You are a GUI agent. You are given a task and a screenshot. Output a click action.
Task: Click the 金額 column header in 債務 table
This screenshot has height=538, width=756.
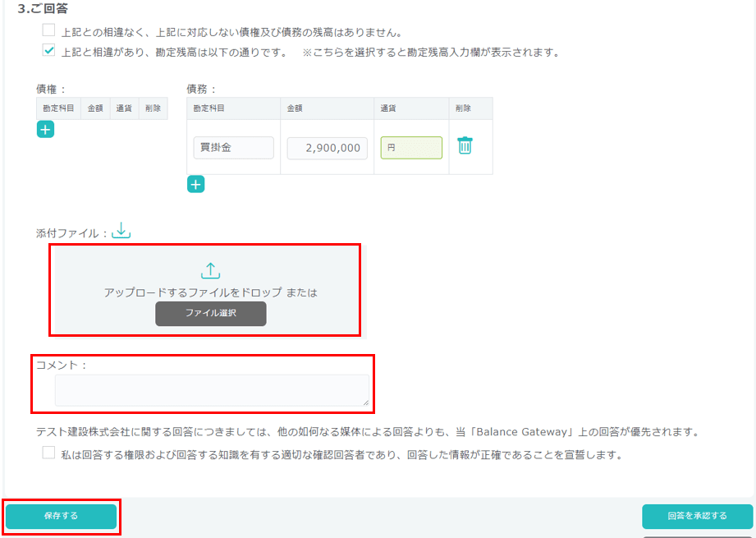(x=296, y=108)
